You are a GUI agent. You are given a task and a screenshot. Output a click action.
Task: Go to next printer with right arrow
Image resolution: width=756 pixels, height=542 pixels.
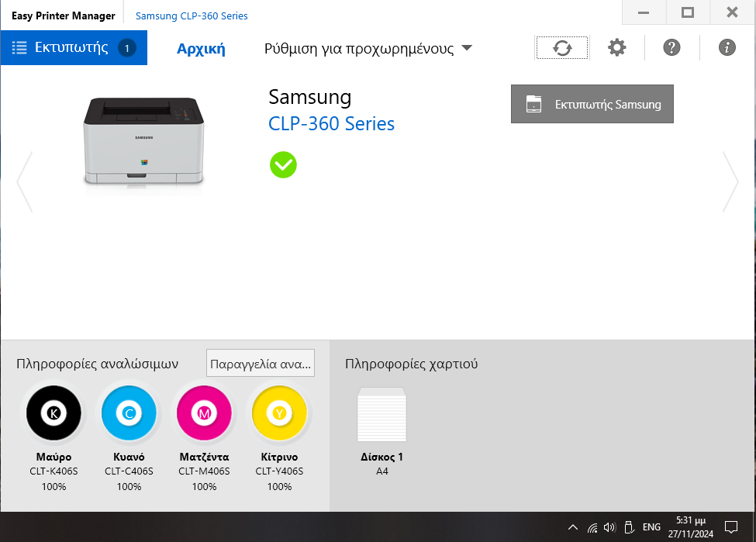(x=730, y=181)
